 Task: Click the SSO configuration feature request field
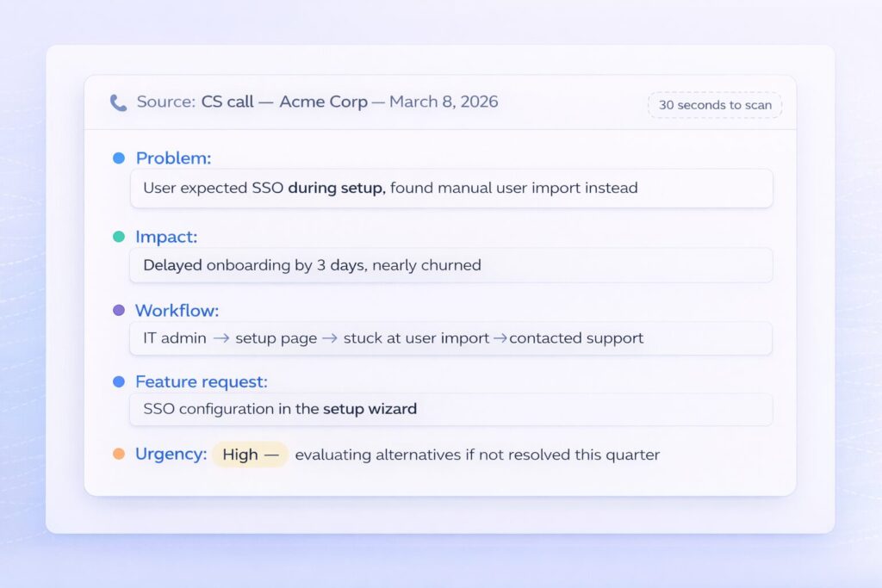[450, 409]
